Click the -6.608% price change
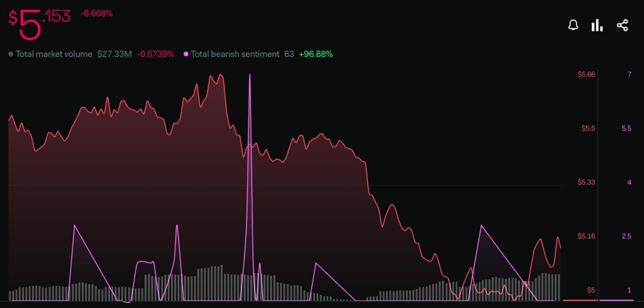Viewport: 644px width, 308px height. pos(96,14)
